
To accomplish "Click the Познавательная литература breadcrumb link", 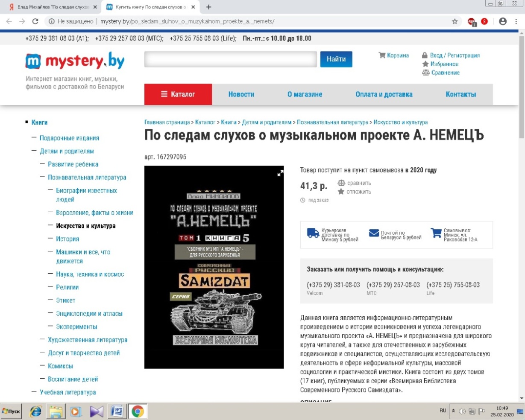I will pos(332,122).
